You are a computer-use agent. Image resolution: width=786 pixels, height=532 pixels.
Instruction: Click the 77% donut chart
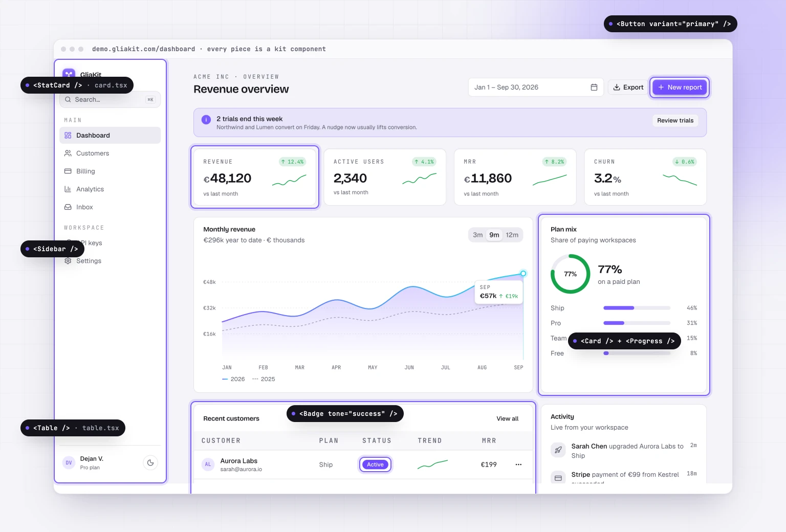coord(570,274)
